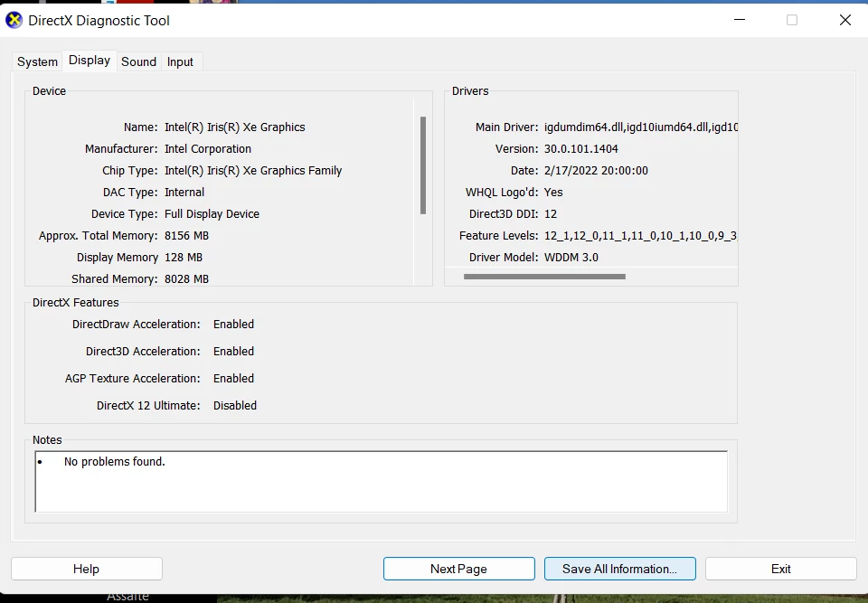Click the 128 MB display memory value
The width and height of the screenshot is (868, 603).
(184, 257)
